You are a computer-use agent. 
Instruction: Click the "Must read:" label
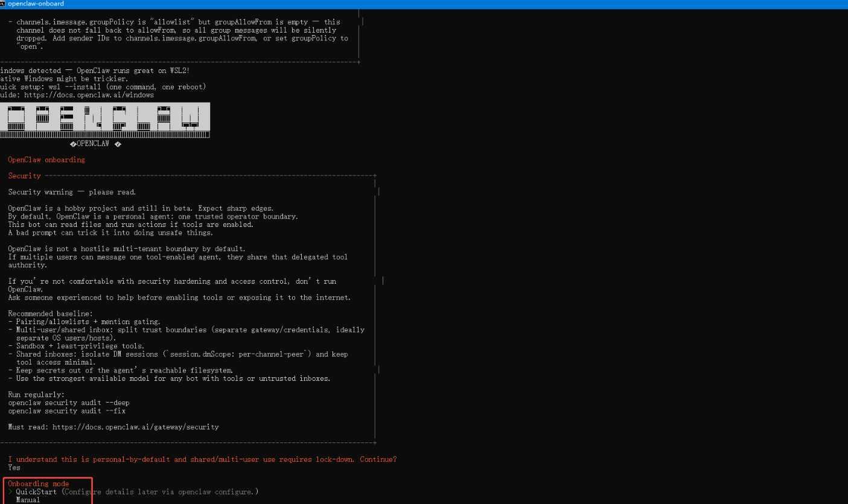pyautogui.click(x=28, y=427)
